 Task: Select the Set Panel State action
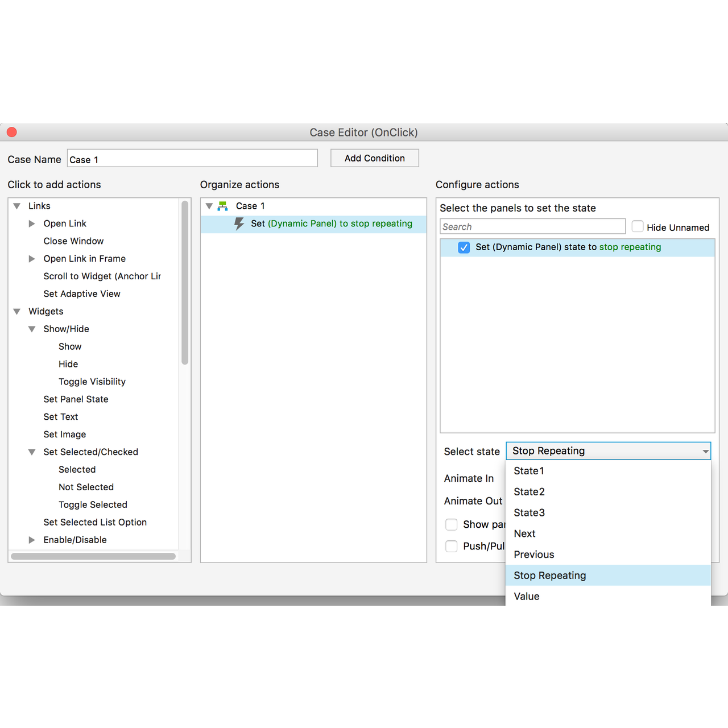[x=76, y=399]
